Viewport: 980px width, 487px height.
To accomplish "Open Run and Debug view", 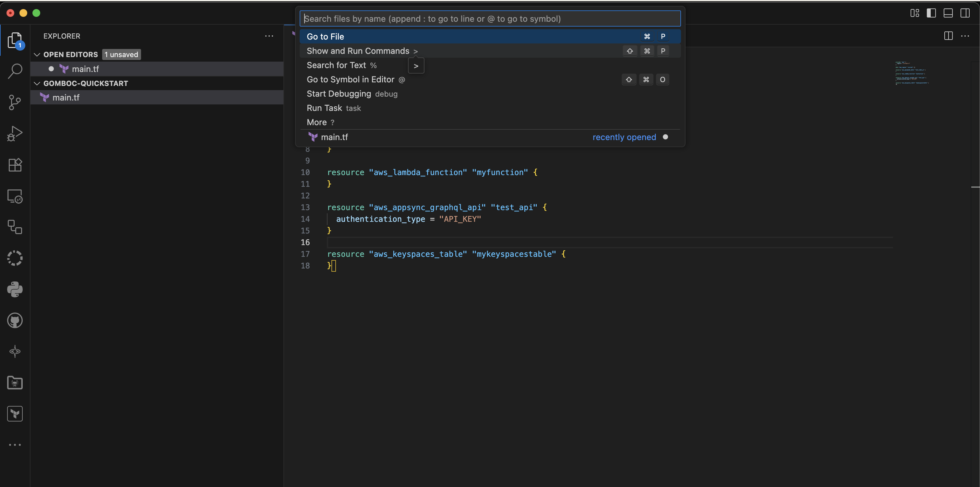I will pos(15,134).
